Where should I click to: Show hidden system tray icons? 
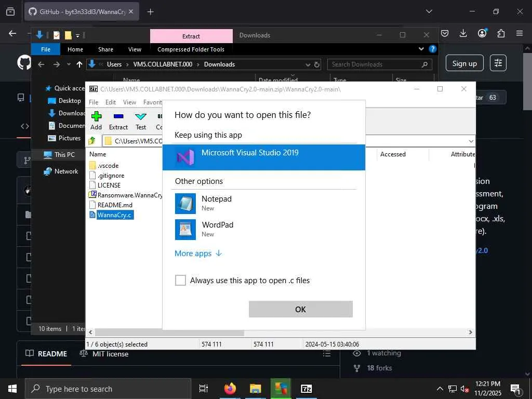(x=440, y=389)
